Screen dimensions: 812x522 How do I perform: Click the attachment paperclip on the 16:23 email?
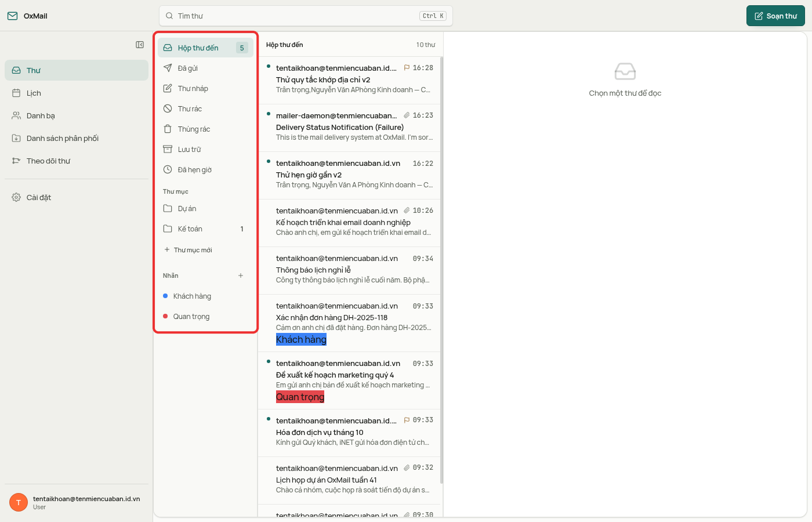click(x=407, y=115)
